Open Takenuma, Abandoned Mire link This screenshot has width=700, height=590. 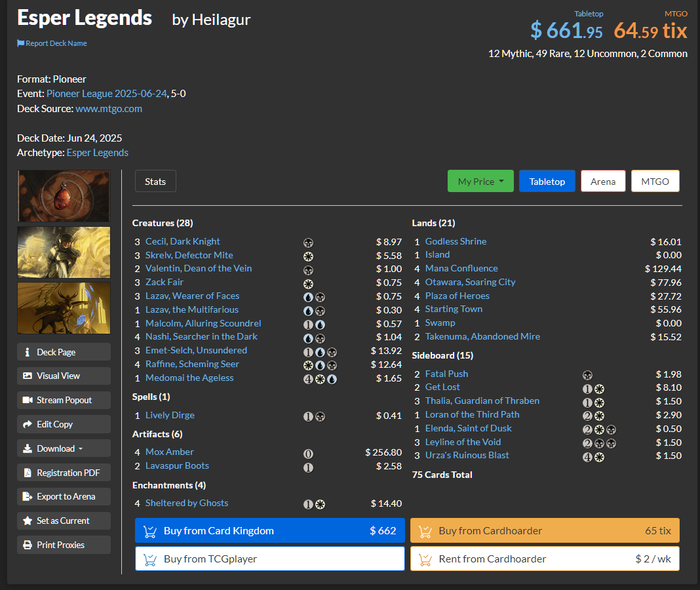tap(482, 337)
